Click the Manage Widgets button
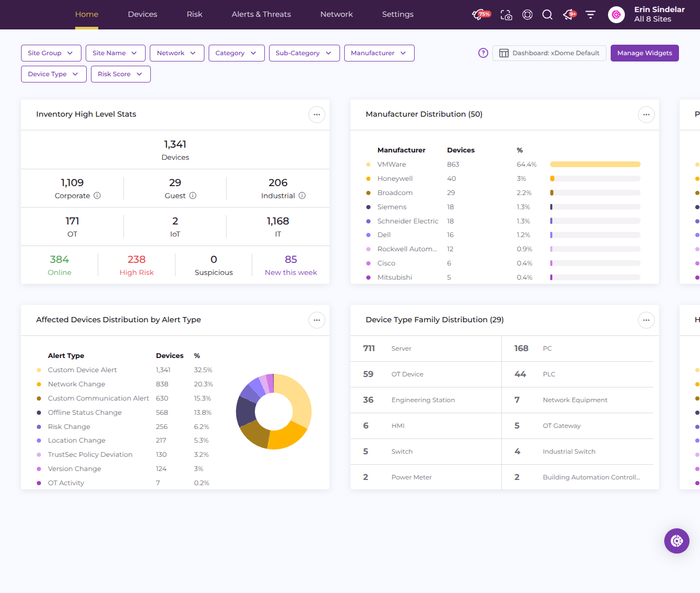This screenshot has width=700, height=593. [x=644, y=53]
